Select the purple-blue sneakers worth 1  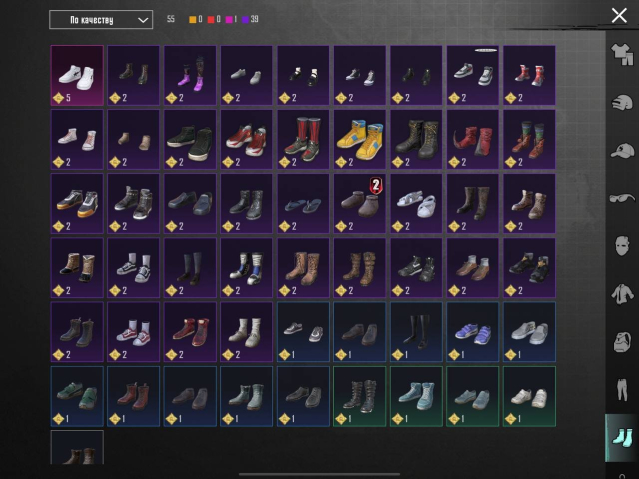pos(473,332)
